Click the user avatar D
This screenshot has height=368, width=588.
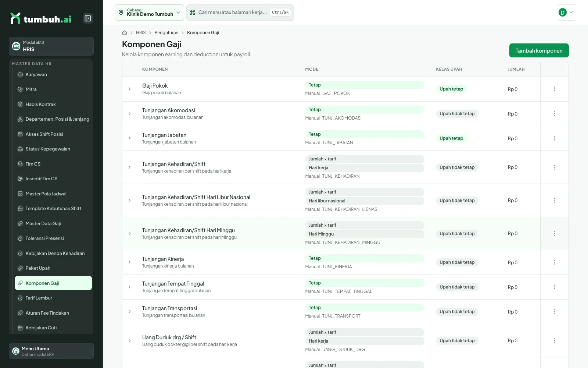tap(562, 13)
